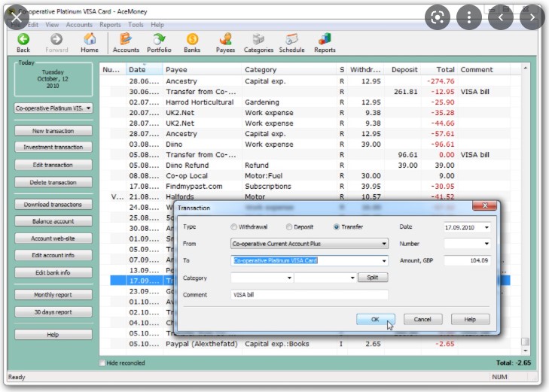Image resolution: width=549 pixels, height=392 pixels.
Task: Click Cancel in the Transaction dialog
Action: 422,319
